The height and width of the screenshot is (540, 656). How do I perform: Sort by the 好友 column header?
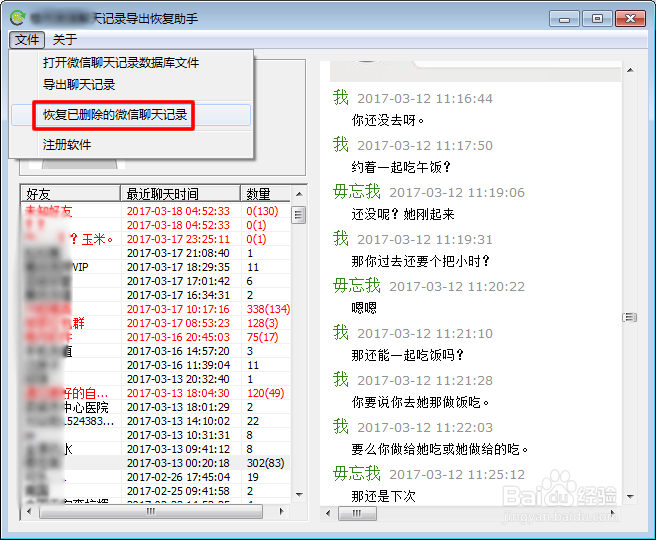[70, 194]
